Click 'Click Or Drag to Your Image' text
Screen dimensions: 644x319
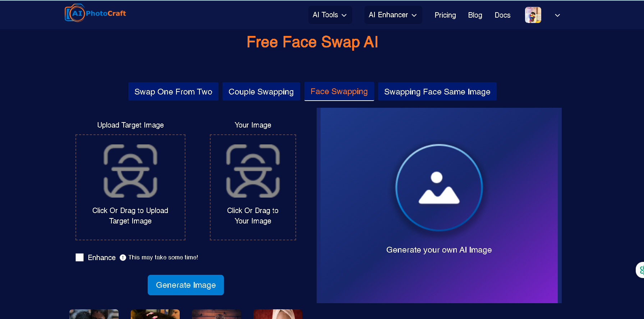tap(253, 216)
